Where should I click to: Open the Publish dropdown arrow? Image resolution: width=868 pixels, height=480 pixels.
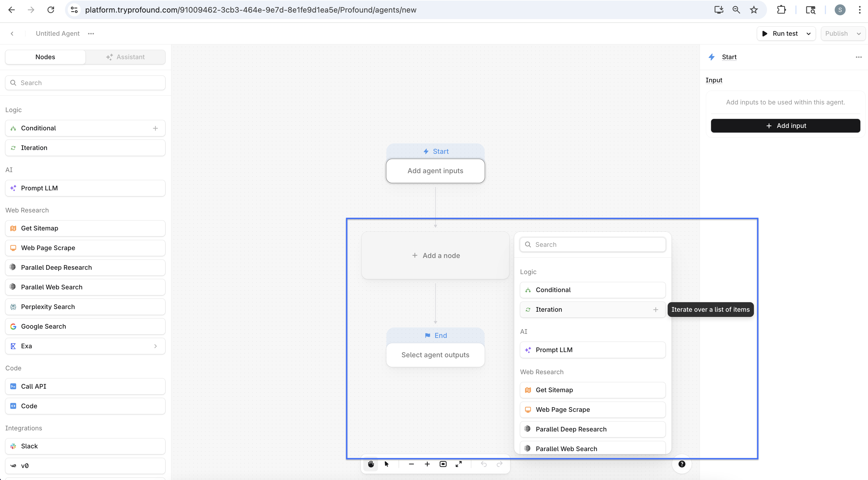point(858,34)
